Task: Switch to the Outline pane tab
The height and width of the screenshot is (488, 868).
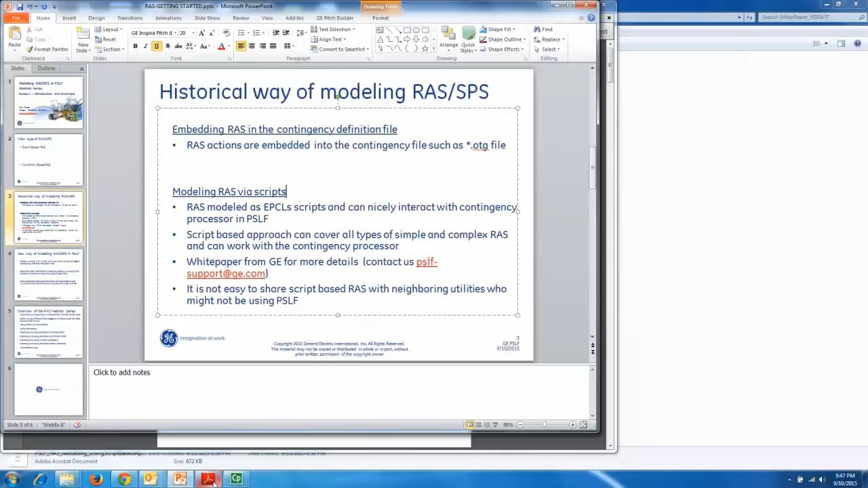Action: pyautogui.click(x=46, y=68)
